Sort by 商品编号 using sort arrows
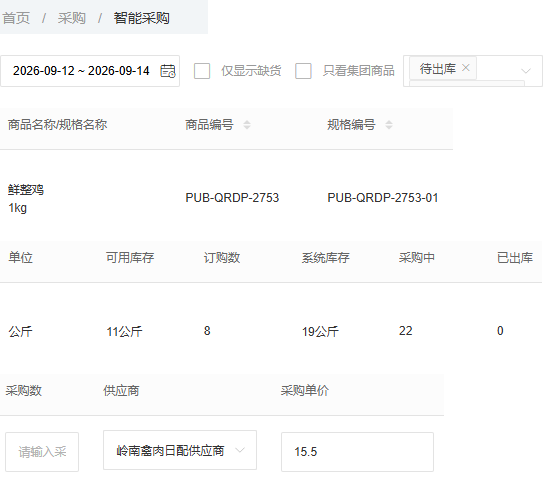This screenshot has width=546, height=489. [x=247, y=125]
